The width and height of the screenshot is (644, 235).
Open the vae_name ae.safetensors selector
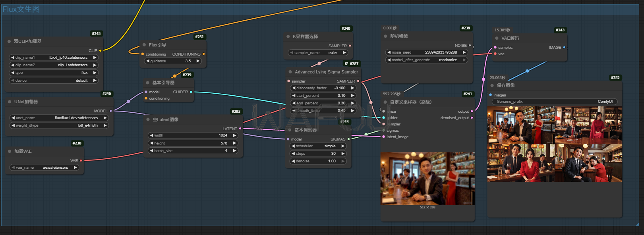(x=44, y=168)
